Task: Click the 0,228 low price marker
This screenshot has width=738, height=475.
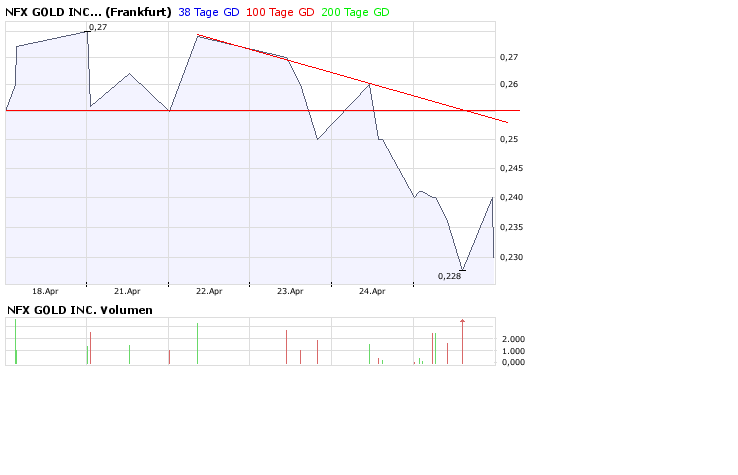Action: pyautogui.click(x=449, y=276)
